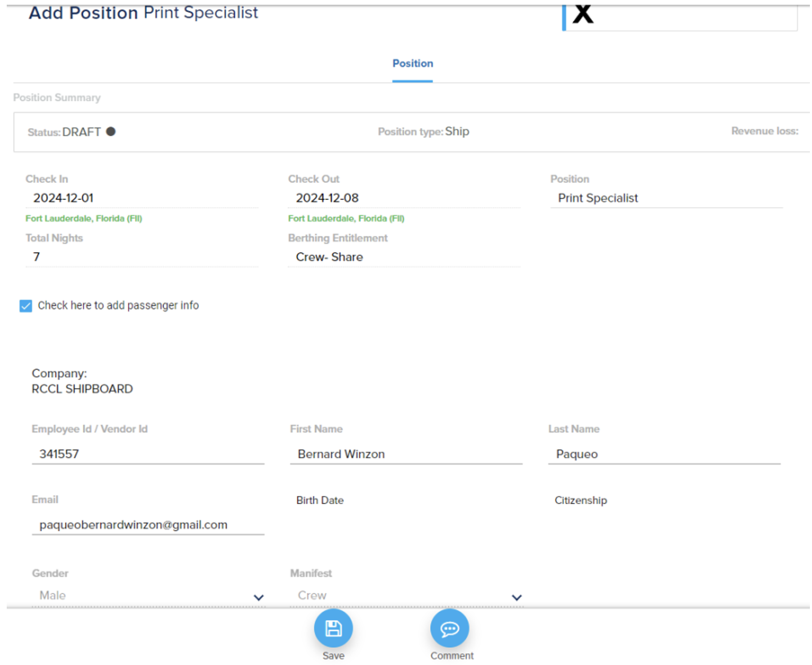Click the Save disk icon
The height and width of the screenshot is (665, 812).
pos(334,629)
